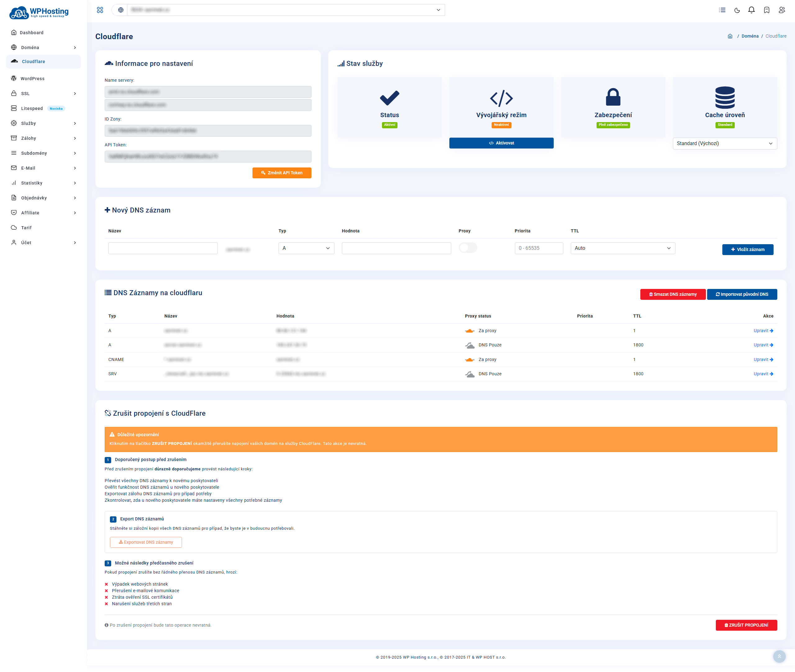
Task: Click orange cloud icon in CNAME row
Action: tap(470, 360)
